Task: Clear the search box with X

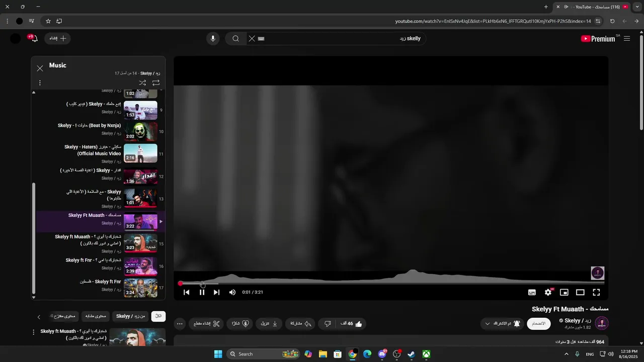Action: click(x=252, y=39)
